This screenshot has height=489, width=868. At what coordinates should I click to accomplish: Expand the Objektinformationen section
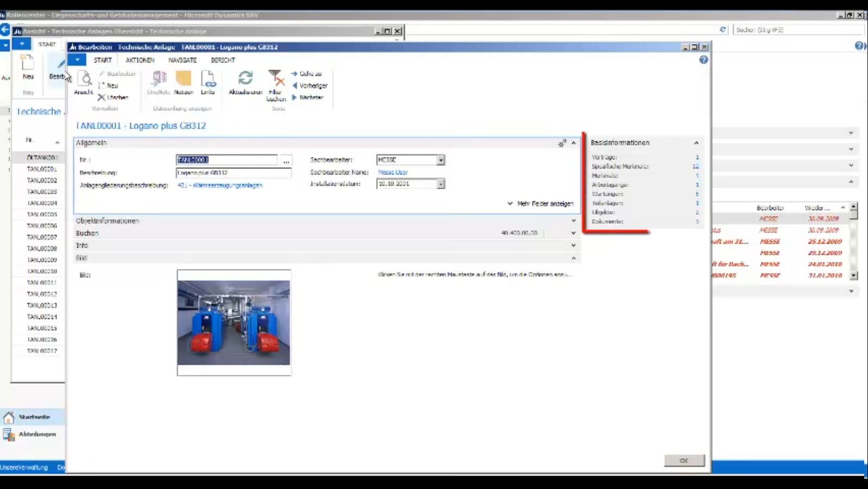click(x=573, y=221)
